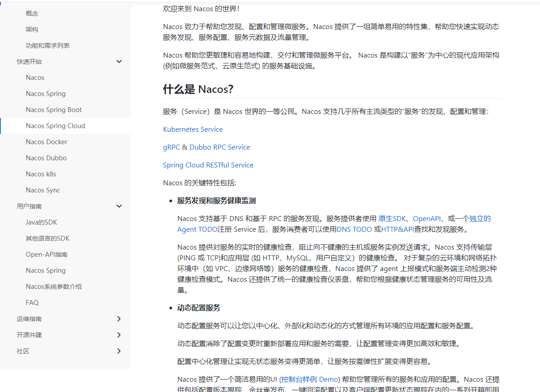Open the 架构 sidebar page

point(32,29)
